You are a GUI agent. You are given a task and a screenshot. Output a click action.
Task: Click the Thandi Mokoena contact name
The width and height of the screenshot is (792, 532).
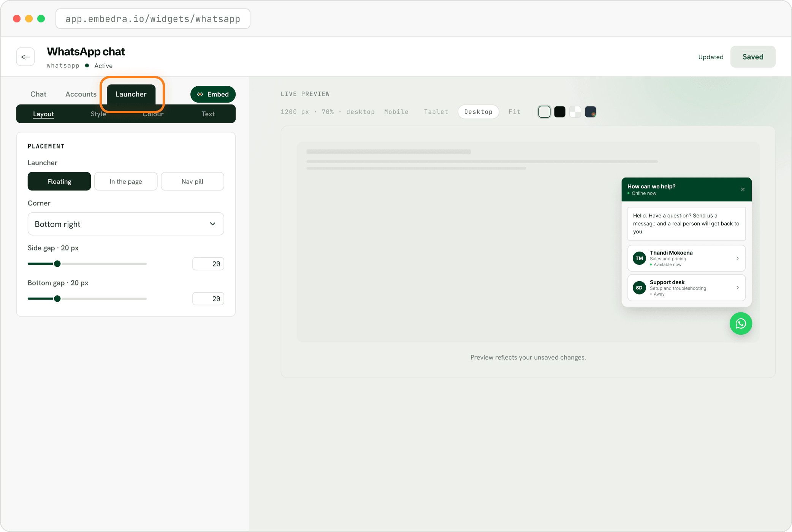coord(671,253)
